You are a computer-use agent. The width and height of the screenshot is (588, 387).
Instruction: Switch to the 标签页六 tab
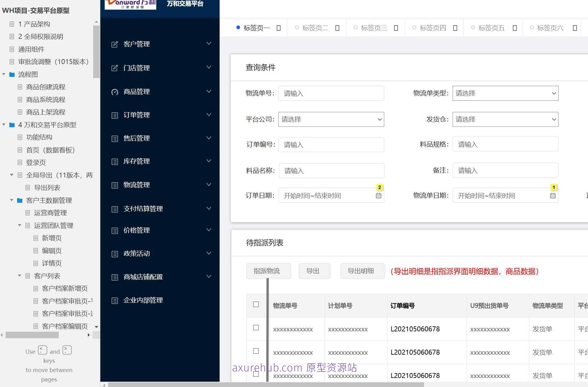tap(550, 28)
